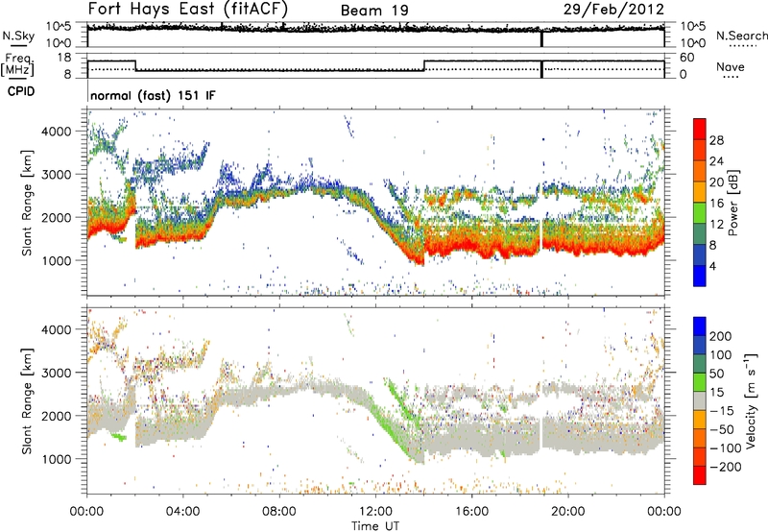Click the 'Velocity [m s-1]' color bar title
This screenshot has height=532, width=768.
[x=750, y=400]
